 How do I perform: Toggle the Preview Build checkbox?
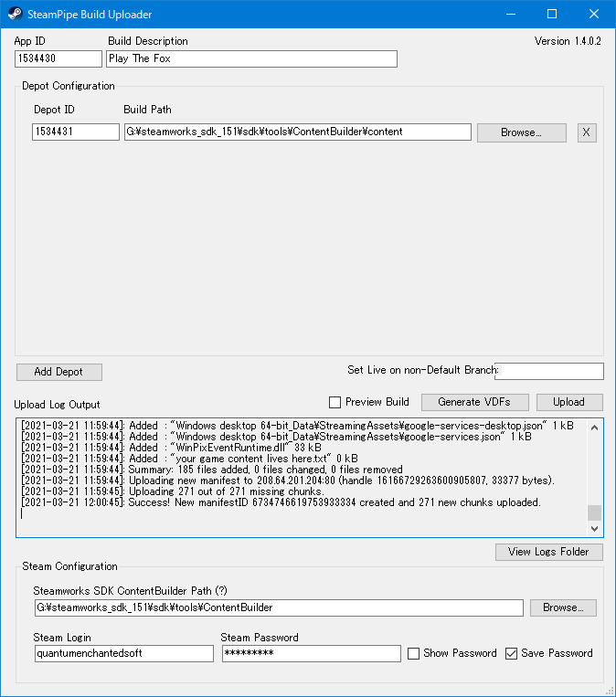(x=335, y=402)
